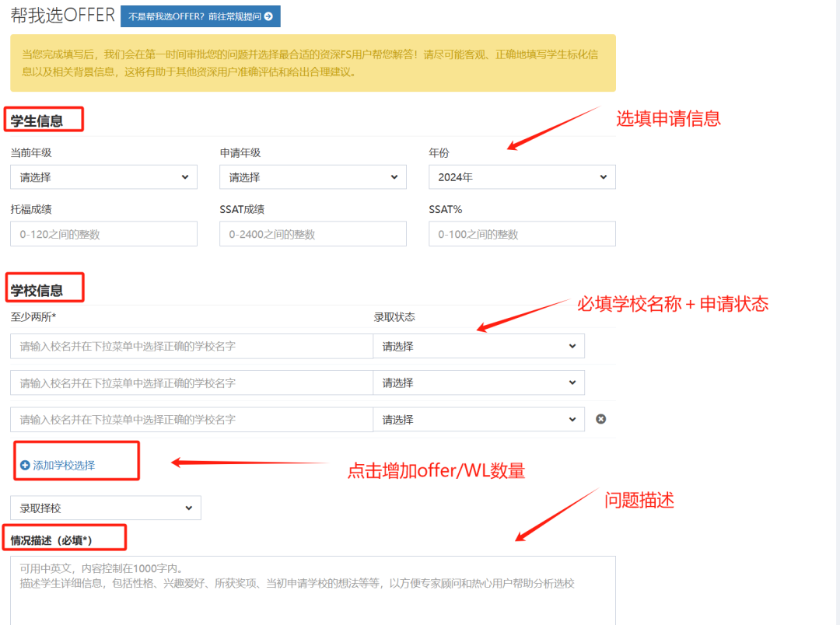This screenshot has height=625, width=840.
Task: Click the 当前年级 label
Action: coord(31,152)
